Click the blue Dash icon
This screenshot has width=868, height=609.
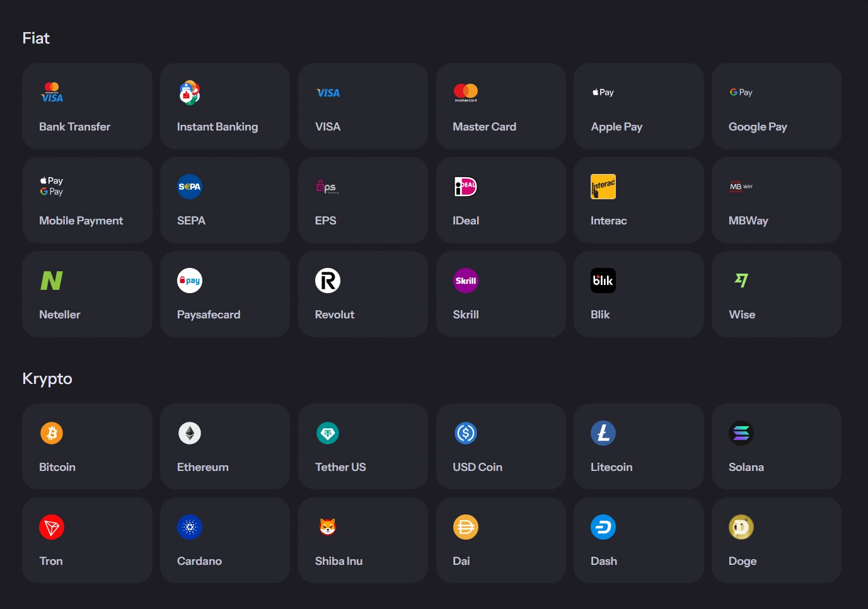tap(603, 527)
